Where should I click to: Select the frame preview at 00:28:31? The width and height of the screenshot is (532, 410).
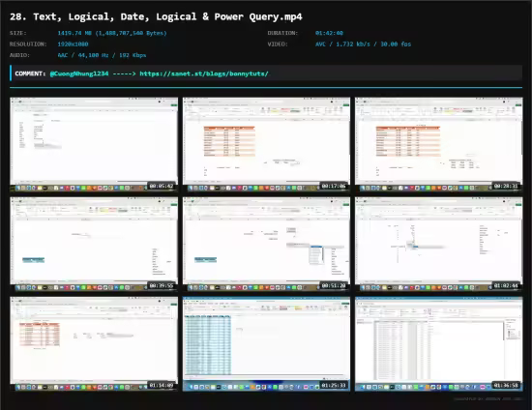[439, 144]
